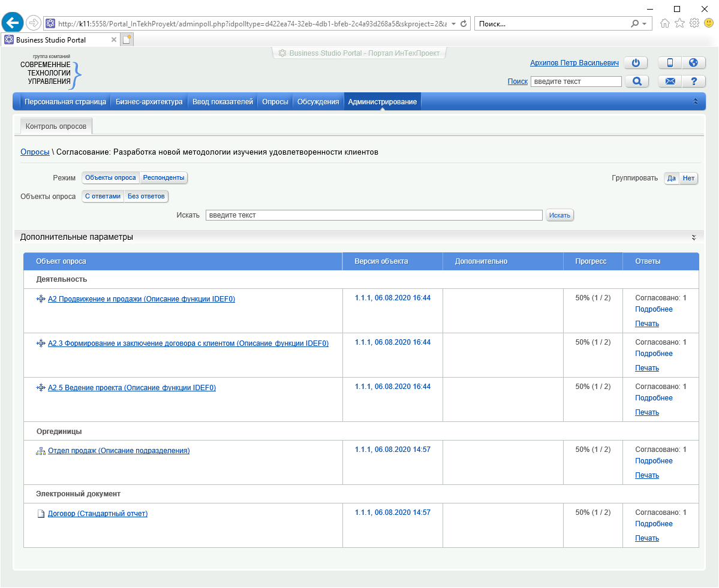Set Группировать to Нет
This screenshot has width=719, height=588.
(x=688, y=179)
